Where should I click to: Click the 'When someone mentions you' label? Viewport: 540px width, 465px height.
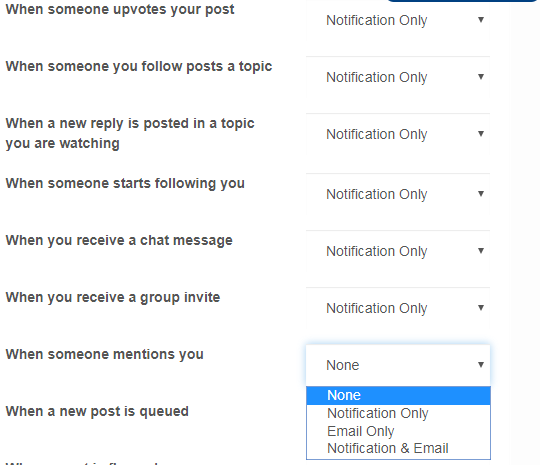(x=105, y=354)
